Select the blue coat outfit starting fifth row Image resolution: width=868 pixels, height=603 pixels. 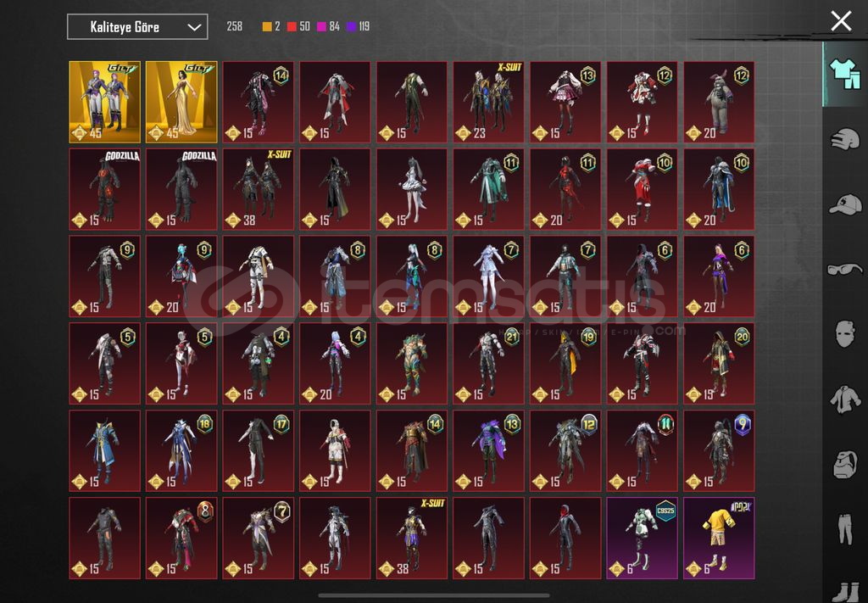pyautogui.click(x=104, y=450)
